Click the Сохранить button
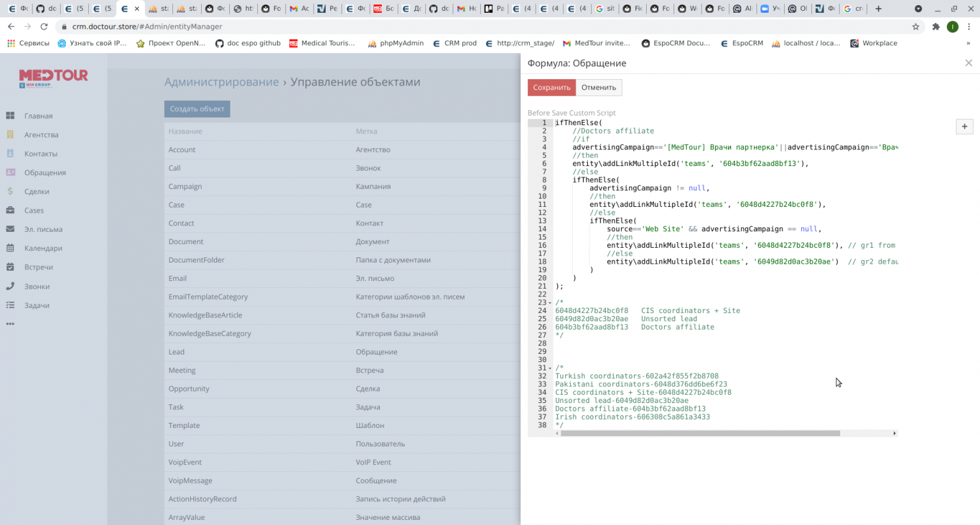 coord(552,88)
